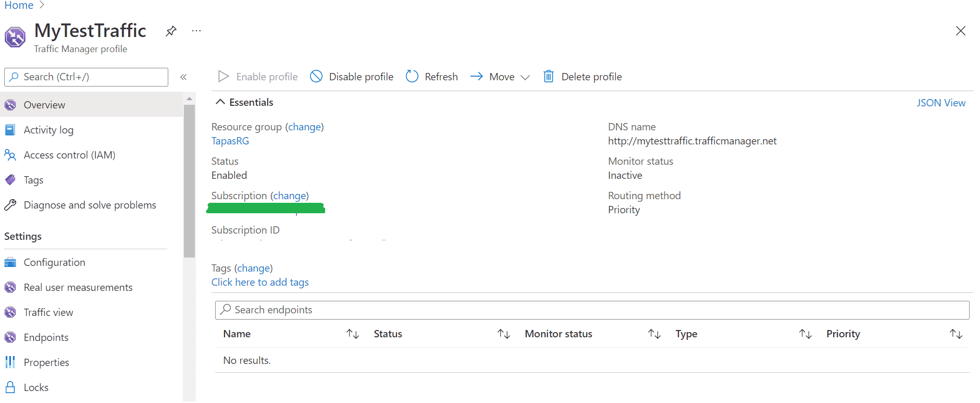The height and width of the screenshot is (403, 980).
Task: Click the Move arrow icon
Action: click(477, 77)
